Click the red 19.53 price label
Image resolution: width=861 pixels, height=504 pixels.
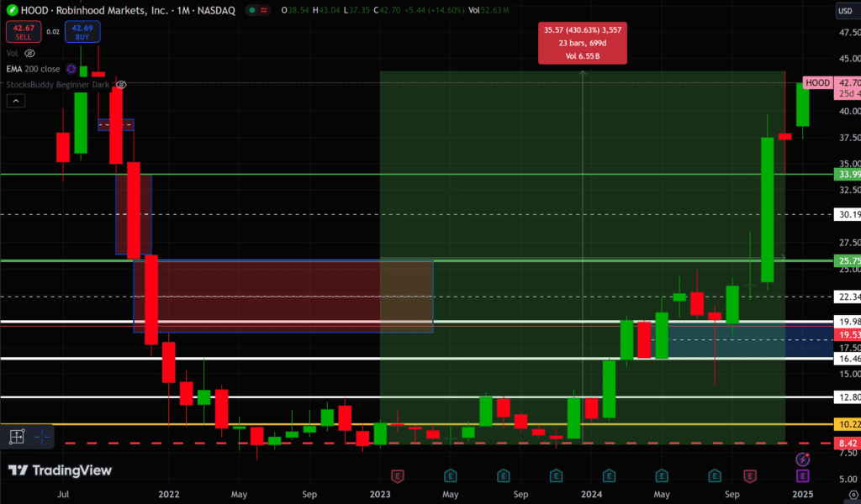[x=848, y=334]
